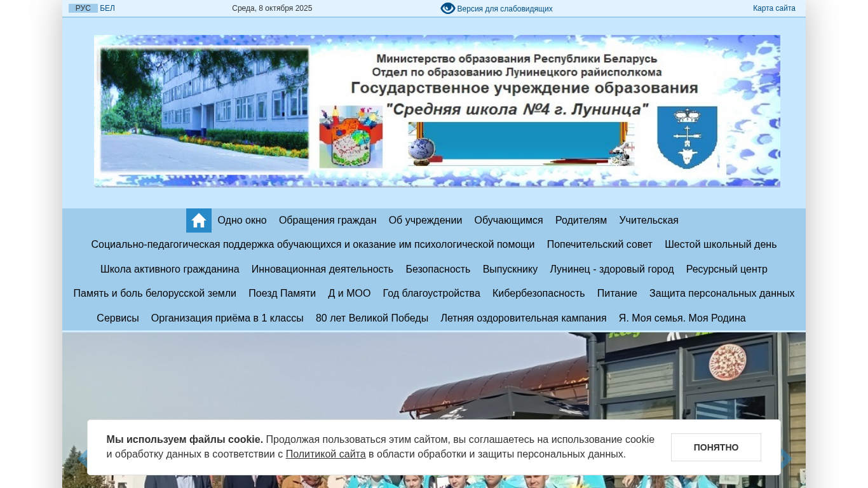This screenshot has height=488, width=868.
Task: Open the visually impaired version eye icon
Action: tap(448, 8)
